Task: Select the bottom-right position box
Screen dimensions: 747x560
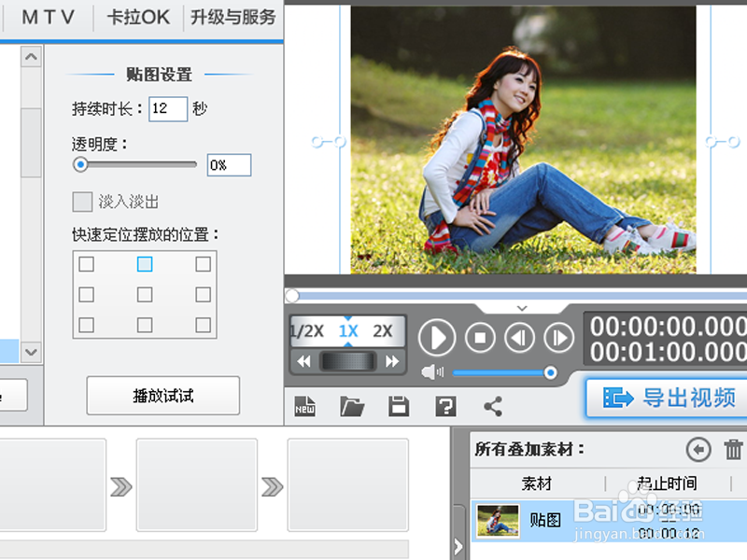Action: pyautogui.click(x=204, y=325)
